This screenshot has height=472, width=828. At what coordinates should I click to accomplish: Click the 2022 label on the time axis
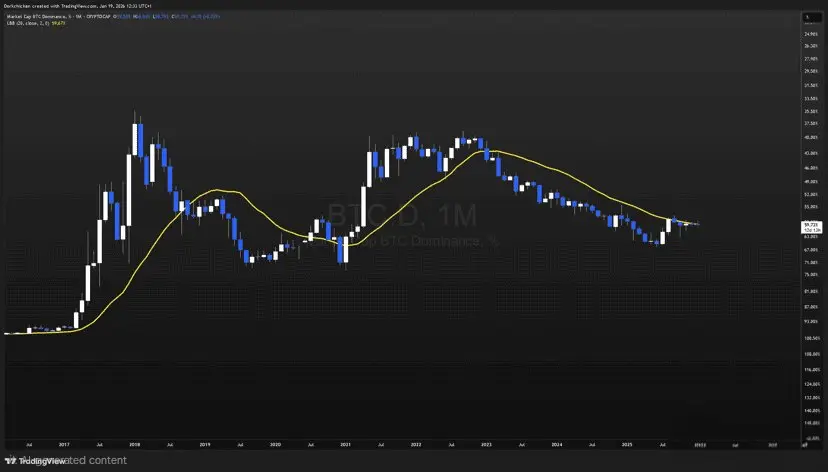point(416,445)
